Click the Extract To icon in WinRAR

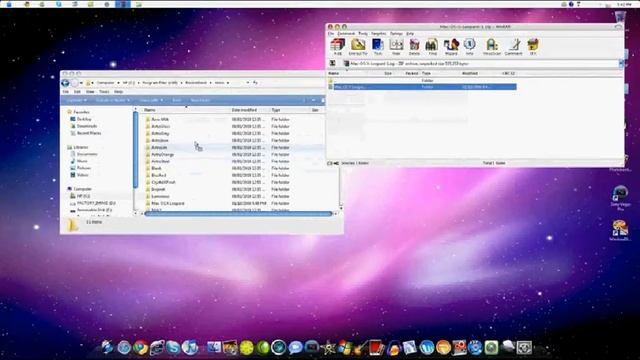358,47
